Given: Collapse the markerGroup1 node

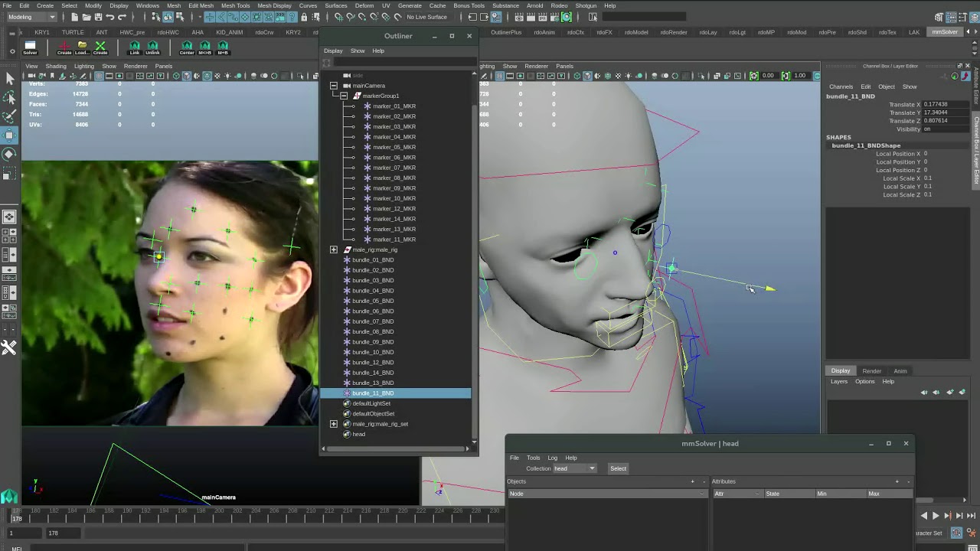Looking at the screenshot, I should pyautogui.click(x=345, y=96).
